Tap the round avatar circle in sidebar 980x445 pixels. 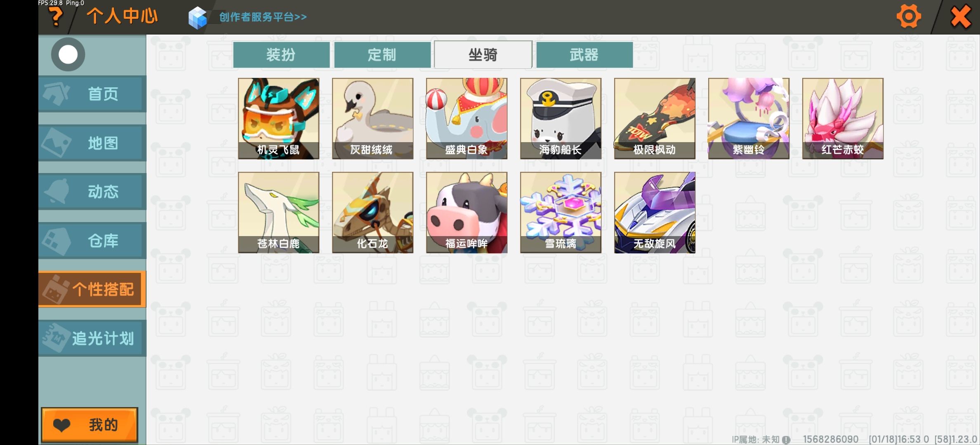tap(68, 54)
